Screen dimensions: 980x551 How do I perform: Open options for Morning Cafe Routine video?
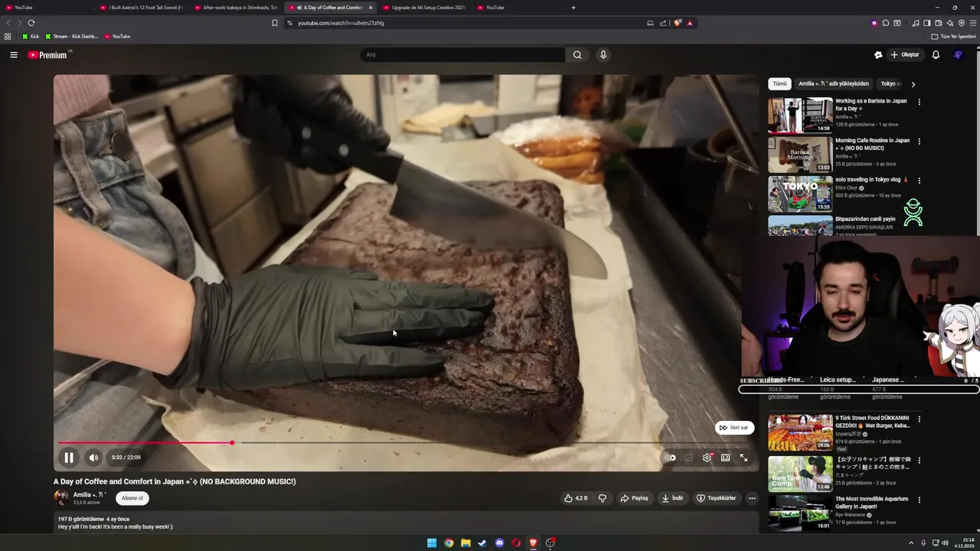[920, 142]
